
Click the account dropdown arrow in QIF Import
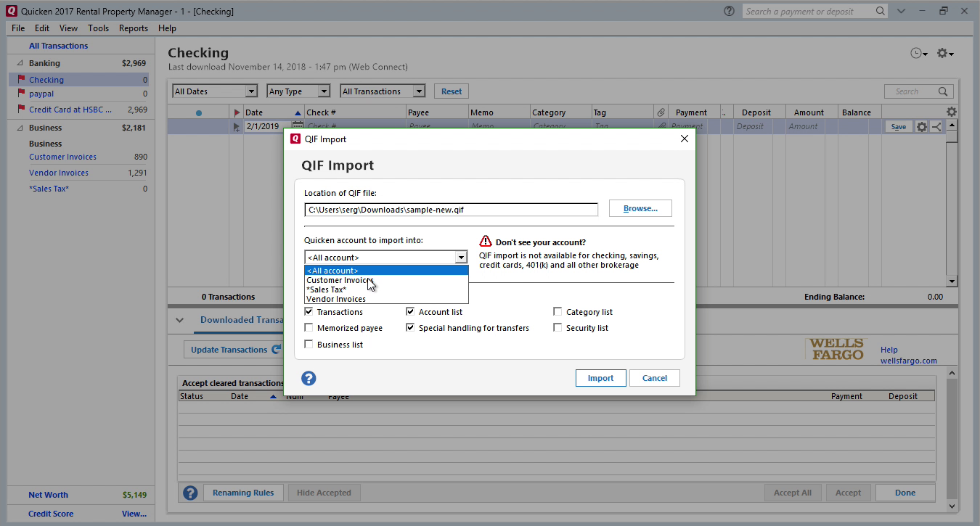pos(460,258)
